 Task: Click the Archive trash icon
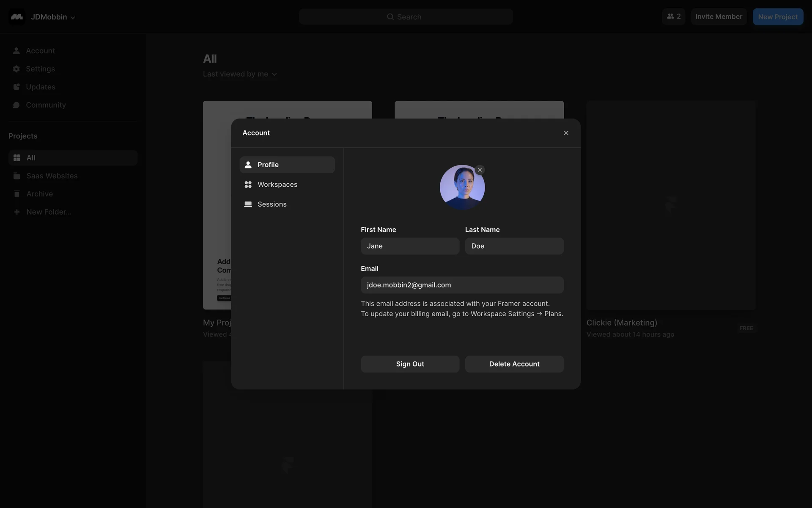17,194
